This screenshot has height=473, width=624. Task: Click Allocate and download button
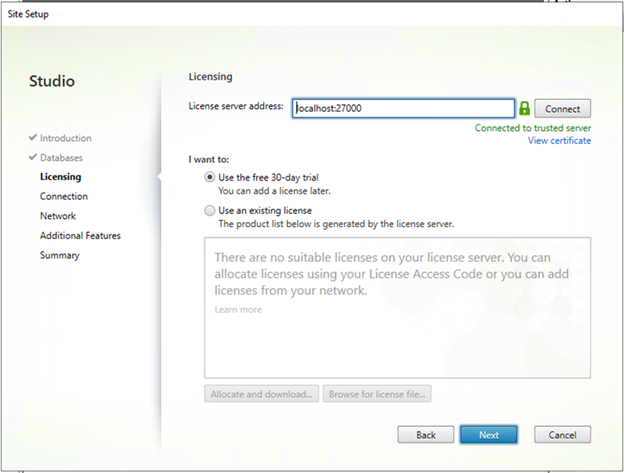pos(261,394)
